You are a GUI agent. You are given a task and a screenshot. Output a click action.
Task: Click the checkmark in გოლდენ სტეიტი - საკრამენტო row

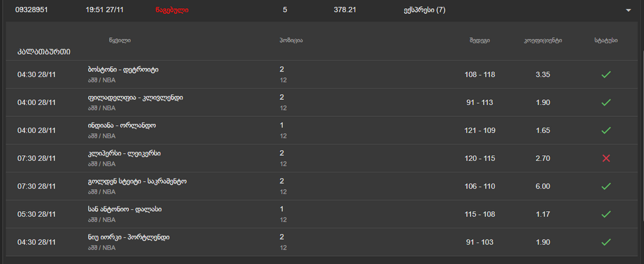point(606,186)
